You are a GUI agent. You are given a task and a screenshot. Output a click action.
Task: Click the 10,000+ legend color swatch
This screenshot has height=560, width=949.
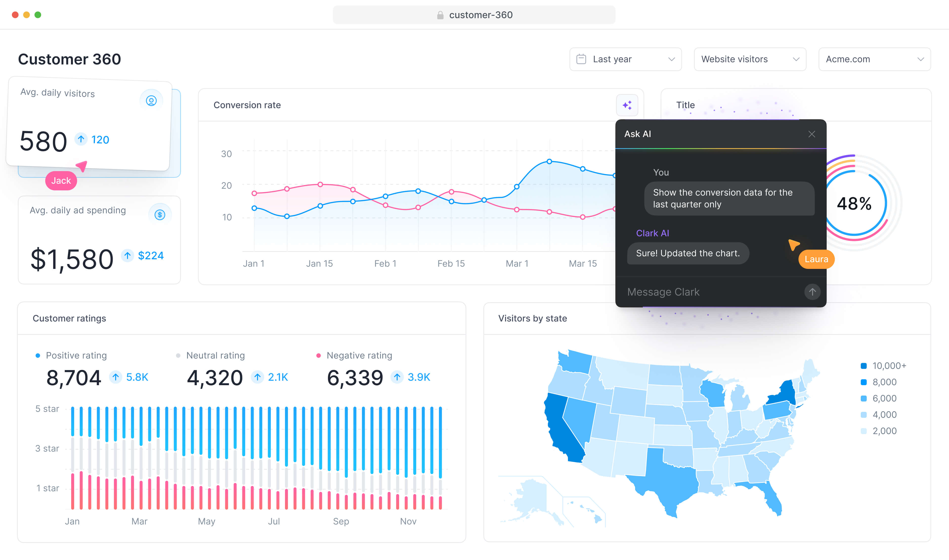tap(863, 366)
